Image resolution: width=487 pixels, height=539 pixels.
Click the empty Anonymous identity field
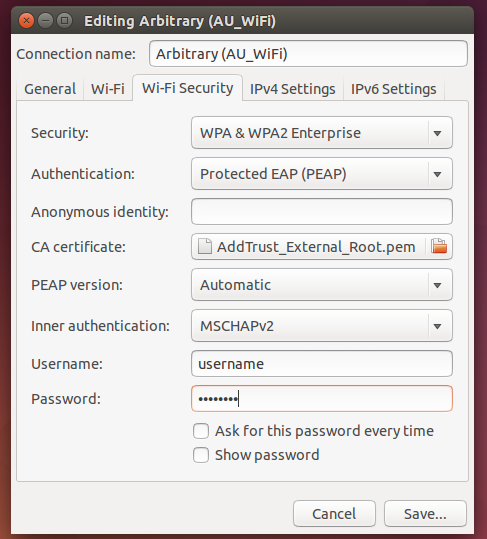[322, 211]
